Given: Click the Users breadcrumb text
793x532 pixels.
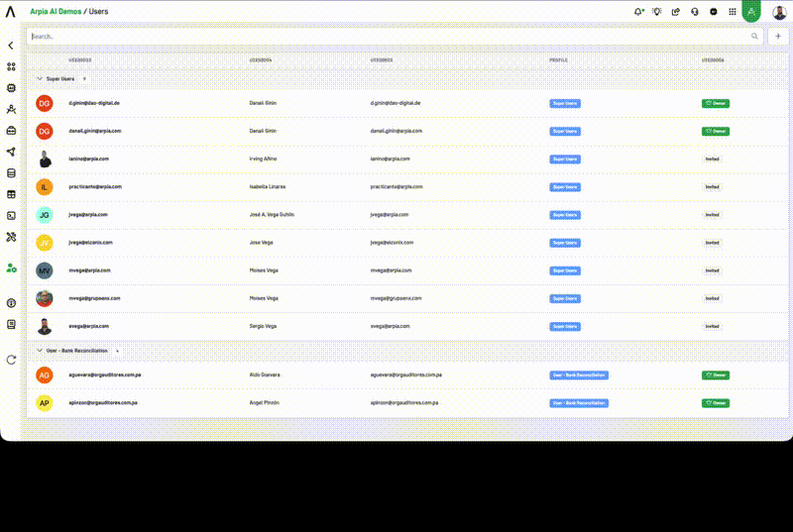Looking at the screenshot, I should coord(98,11).
